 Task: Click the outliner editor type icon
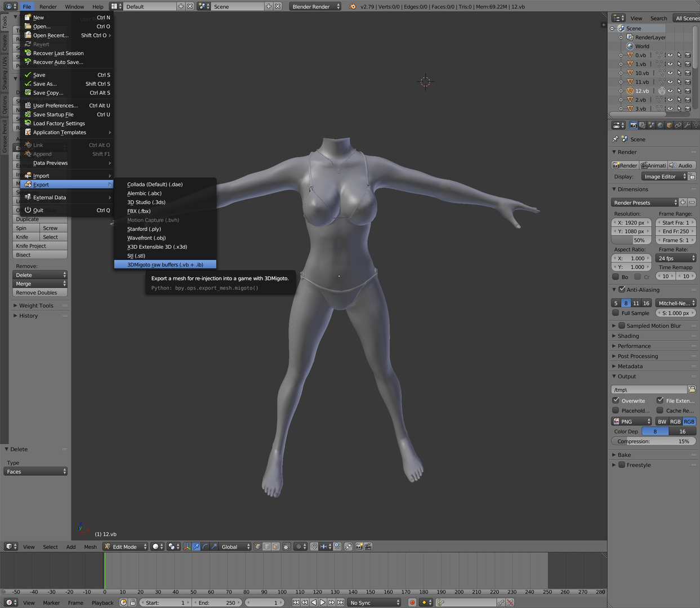point(618,18)
